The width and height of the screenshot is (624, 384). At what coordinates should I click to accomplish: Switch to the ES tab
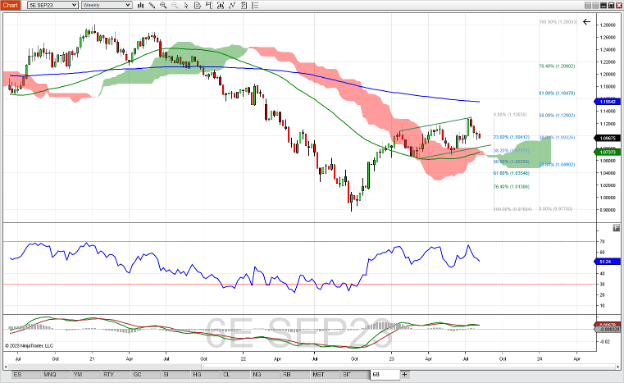(x=26, y=374)
